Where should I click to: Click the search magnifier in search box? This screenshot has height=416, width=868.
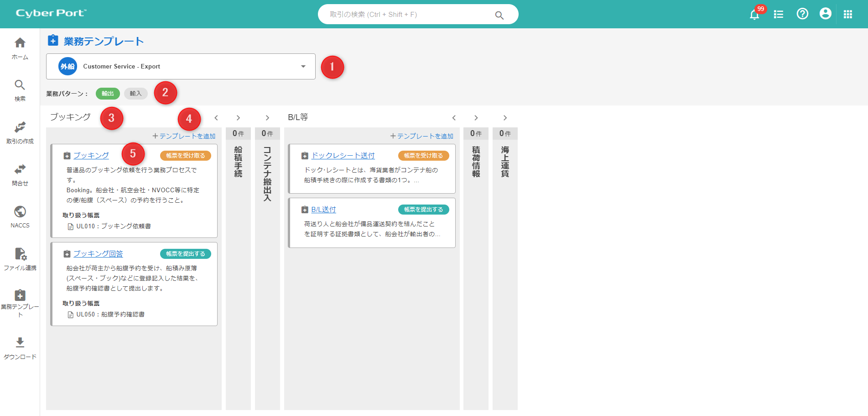point(499,15)
